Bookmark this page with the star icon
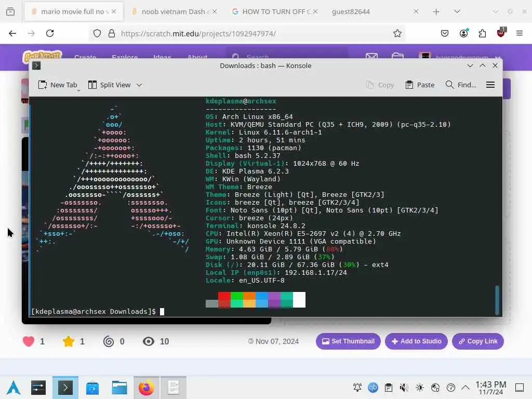This screenshot has height=399, width=532. point(397,33)
